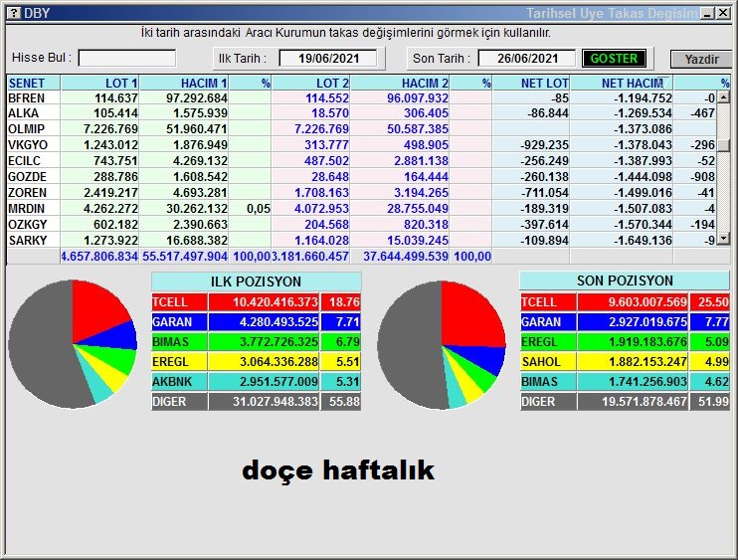Sort by HACIM 2 column header

click(400, 83)
